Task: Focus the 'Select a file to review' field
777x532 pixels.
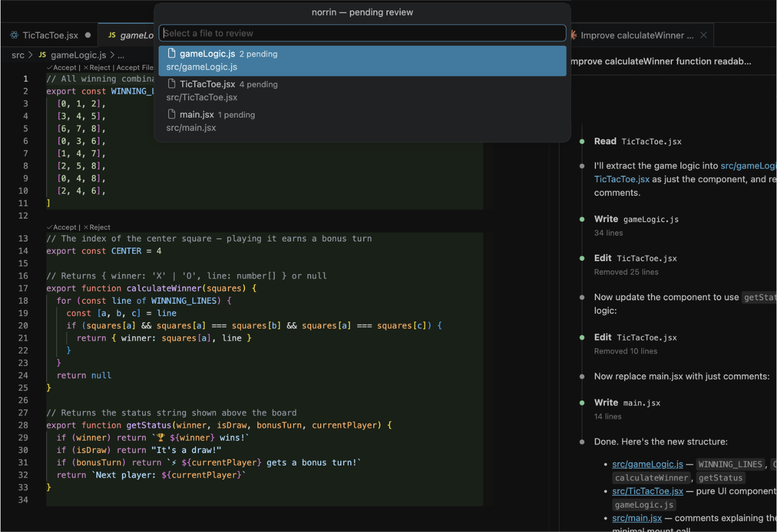Action: [362, 33]
